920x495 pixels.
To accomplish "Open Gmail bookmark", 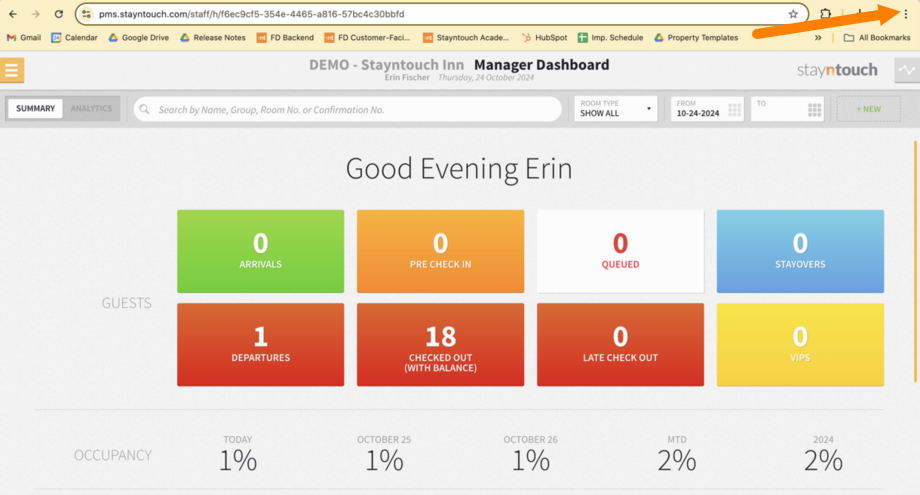I will [x=23, y=38].
